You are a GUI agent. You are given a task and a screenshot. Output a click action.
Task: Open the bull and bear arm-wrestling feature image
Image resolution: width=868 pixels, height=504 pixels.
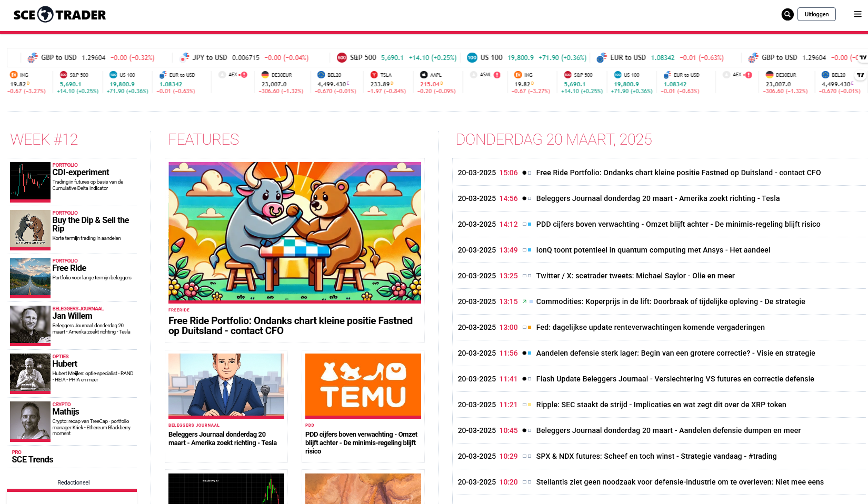tap(295, 232)
